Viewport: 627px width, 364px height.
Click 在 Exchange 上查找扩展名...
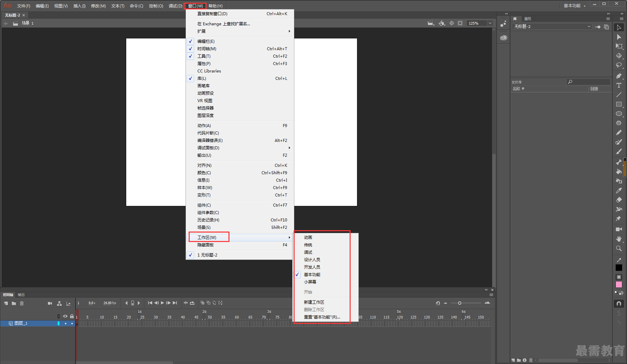coord(240,24)
